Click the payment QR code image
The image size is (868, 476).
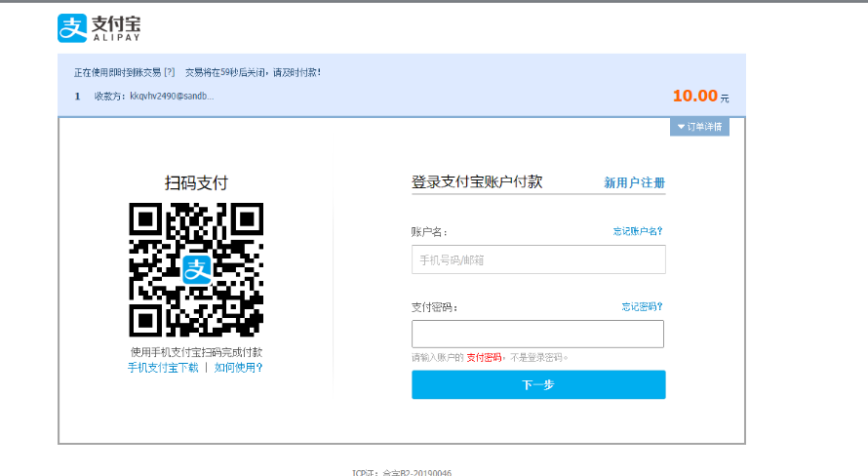(196, 269)
